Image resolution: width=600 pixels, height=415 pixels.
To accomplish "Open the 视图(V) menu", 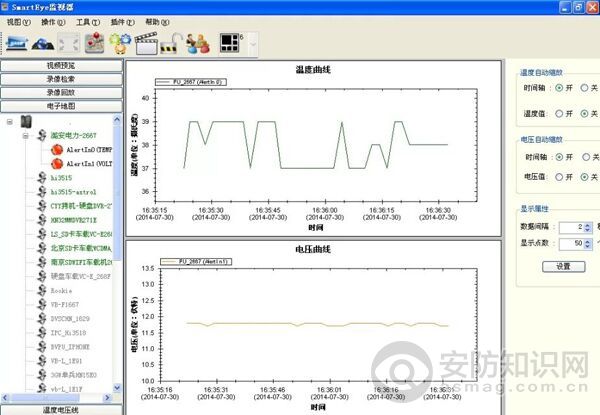I will [18, 22].
